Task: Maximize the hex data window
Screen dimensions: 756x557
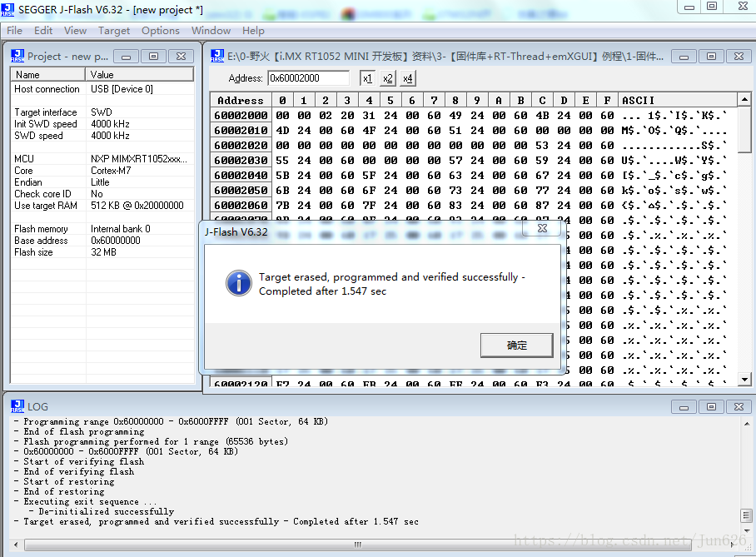Action: click(x=711, y=57)
